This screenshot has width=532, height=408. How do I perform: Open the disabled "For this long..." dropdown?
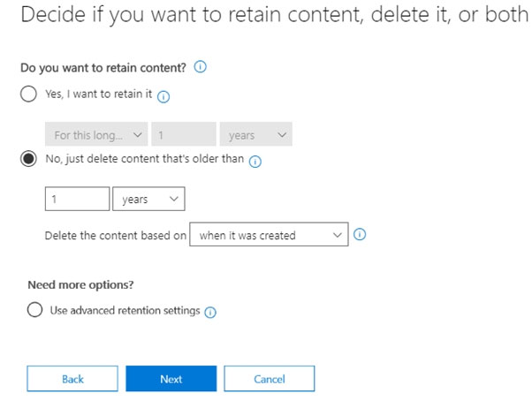pyautogui.click(x=96, y=134)
